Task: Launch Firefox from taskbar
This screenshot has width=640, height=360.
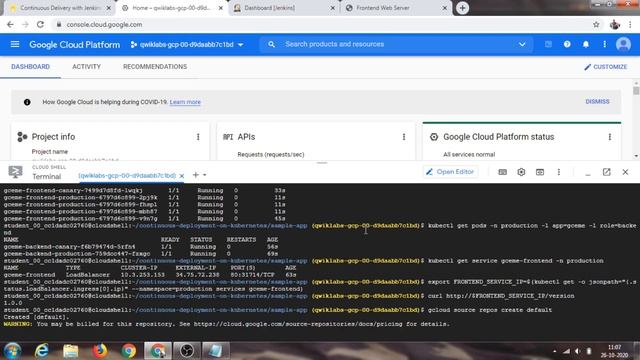Action: click(x=100, y=351)
